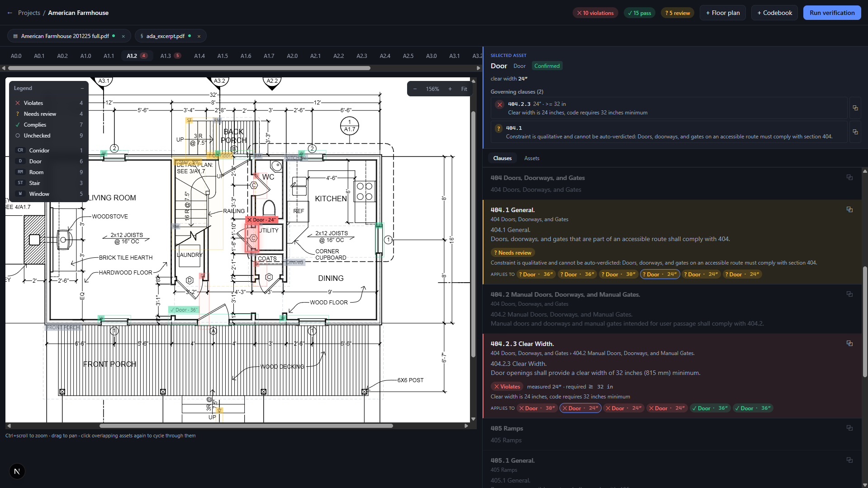Switch to sheet A1.2

click(137, 56)
